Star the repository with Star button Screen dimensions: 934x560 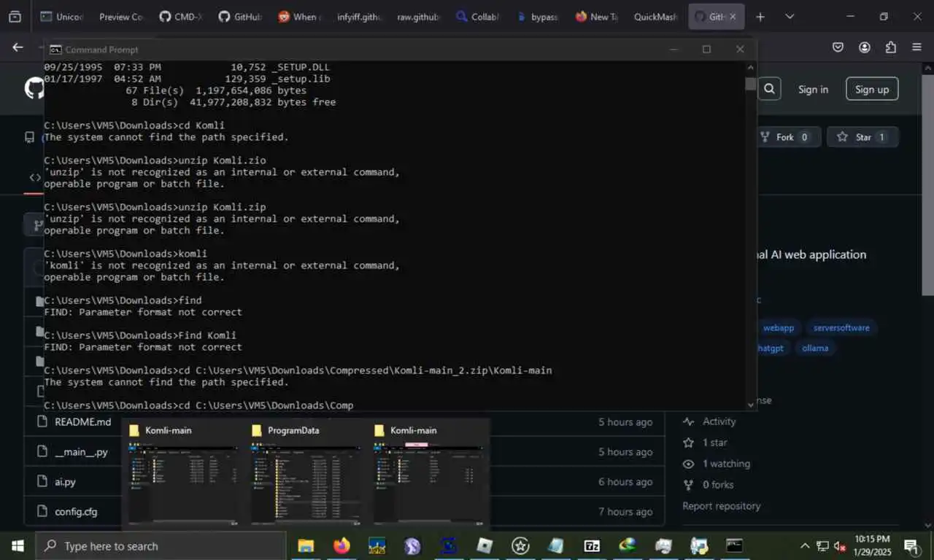(x=862, y=136)
